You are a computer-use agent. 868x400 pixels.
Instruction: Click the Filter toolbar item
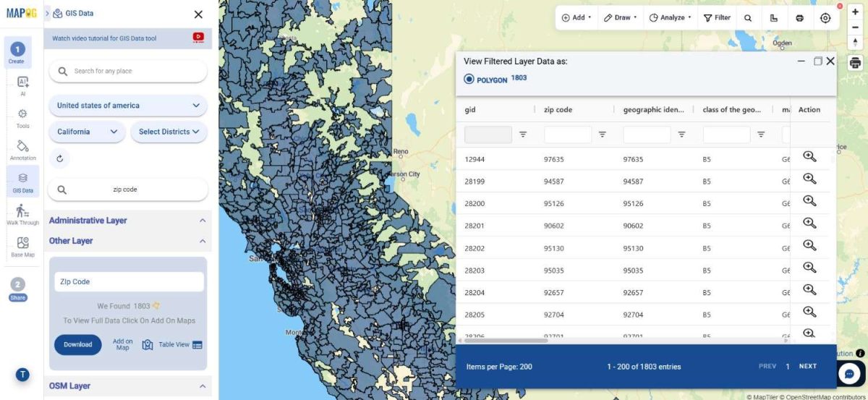point(717,18)
